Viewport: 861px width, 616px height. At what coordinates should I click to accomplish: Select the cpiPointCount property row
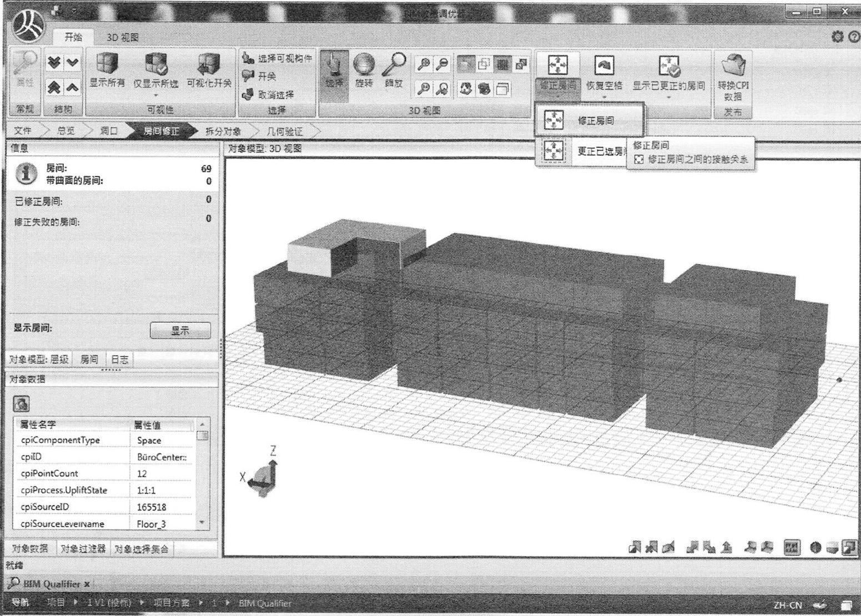pos(105,473)
